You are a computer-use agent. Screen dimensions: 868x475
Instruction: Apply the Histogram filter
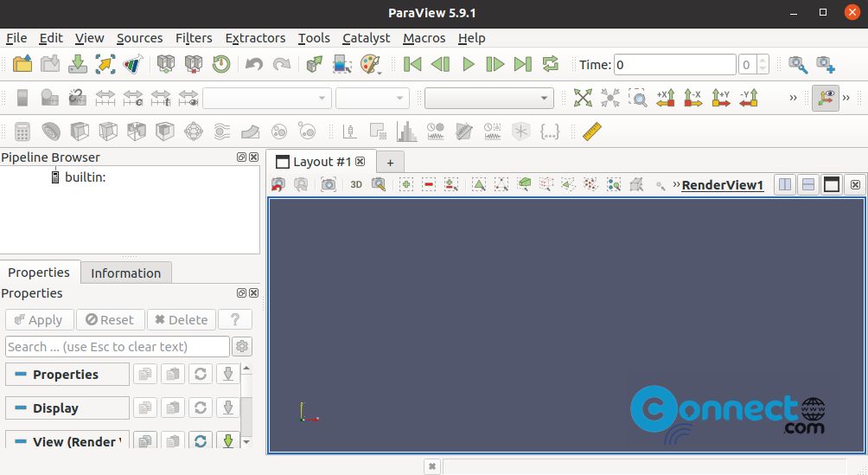(x=407, y=132)
